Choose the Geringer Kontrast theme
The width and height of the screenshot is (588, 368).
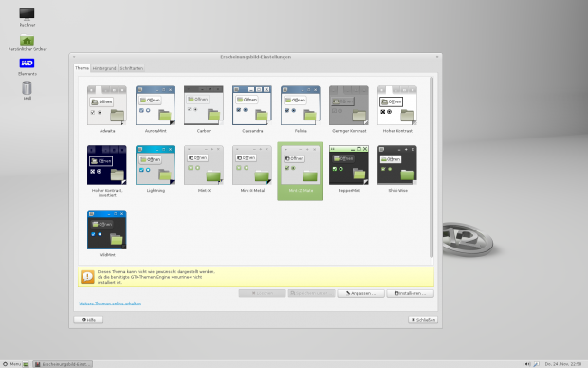(349, 106)
